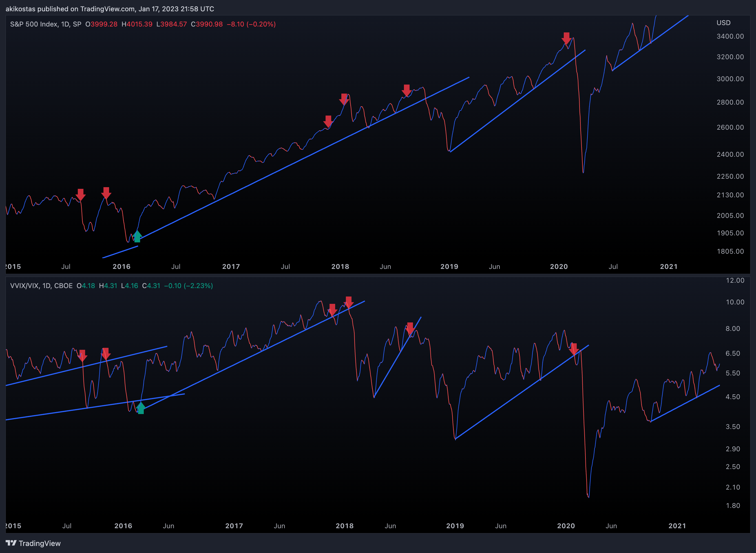Click the green up arrow on the S&P 500 chart
Viewport: 756px width, 553px height.
[x=137, y=236]
